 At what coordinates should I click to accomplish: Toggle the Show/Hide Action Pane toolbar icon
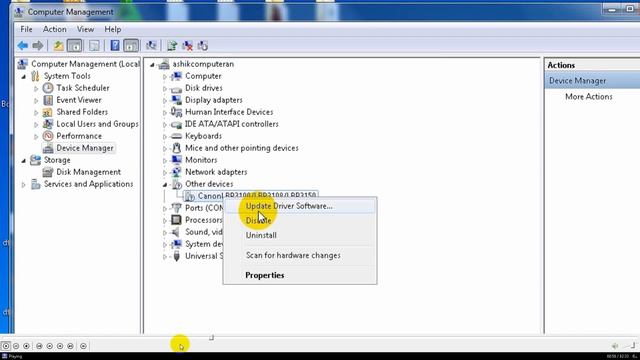click(x=131, y=45)
